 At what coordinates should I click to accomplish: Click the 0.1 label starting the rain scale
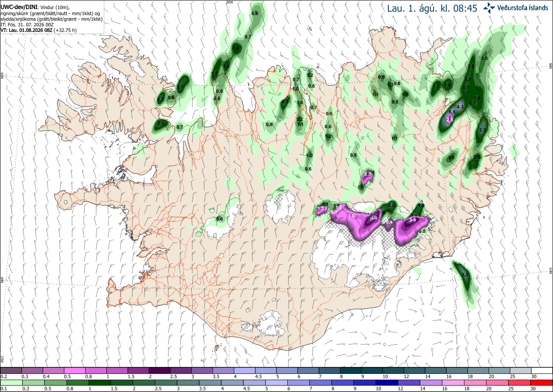[3, 389]
